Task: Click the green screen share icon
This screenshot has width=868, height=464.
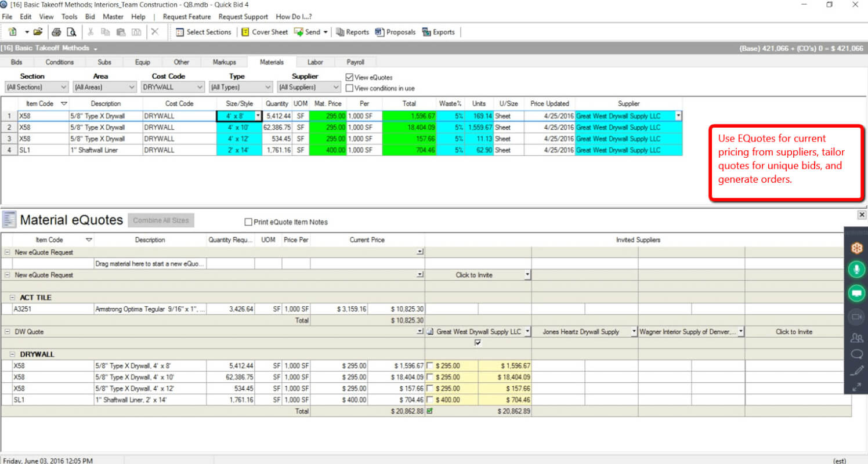Action: (856, 293)
